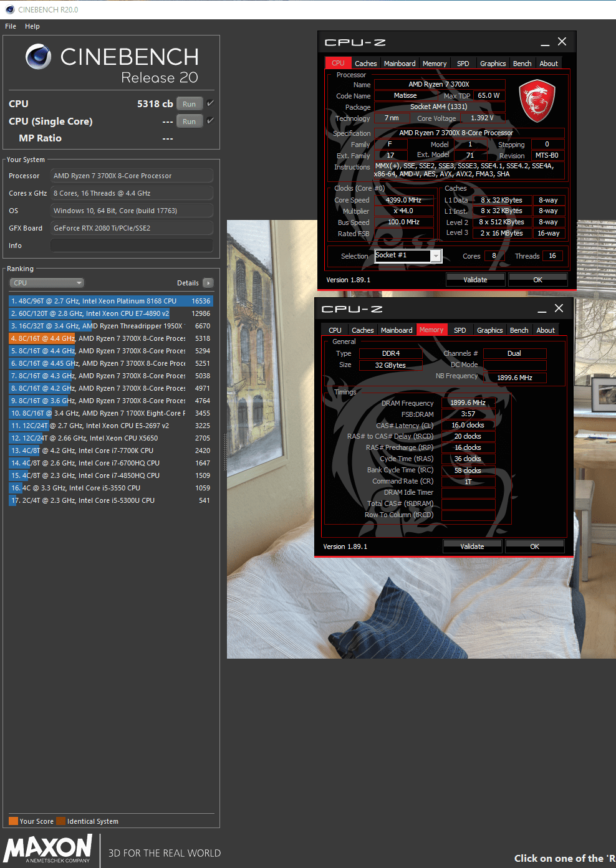Select ranking row 1 Xeon Platinum 8168
616x868 pixels.
(x=111, y=301)
